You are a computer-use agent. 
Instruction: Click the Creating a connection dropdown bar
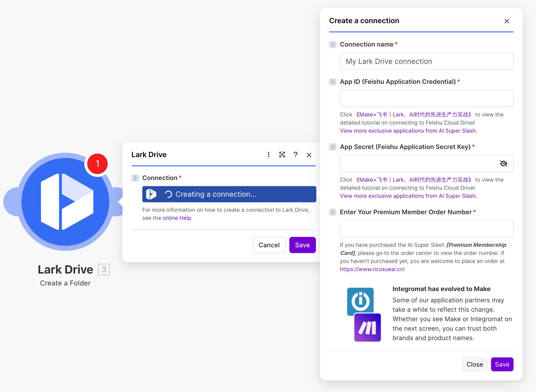(x=229, y=194)
